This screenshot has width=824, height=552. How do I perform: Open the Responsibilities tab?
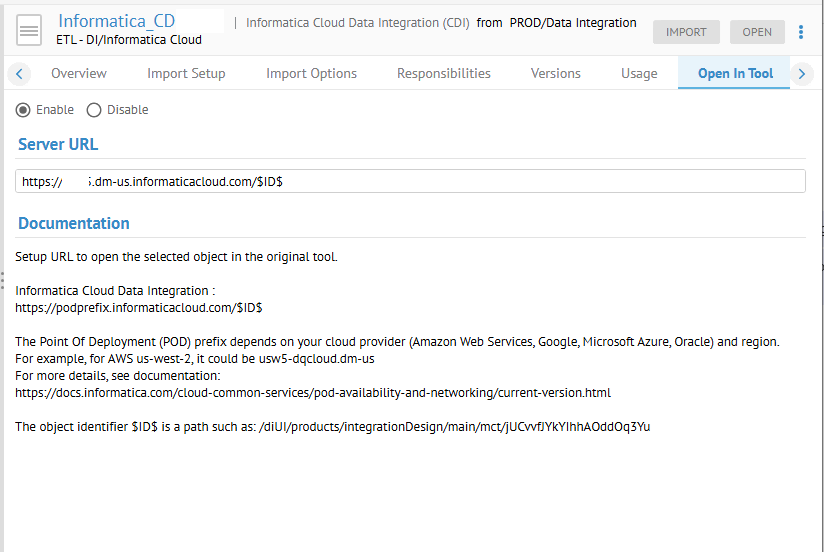click(443, 73)
